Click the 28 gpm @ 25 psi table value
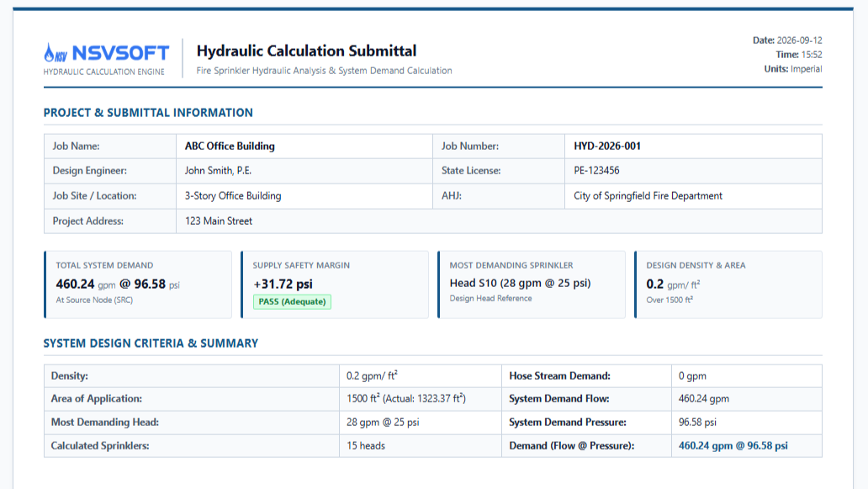This screenshot has height=489, width=868. (383, 422)
